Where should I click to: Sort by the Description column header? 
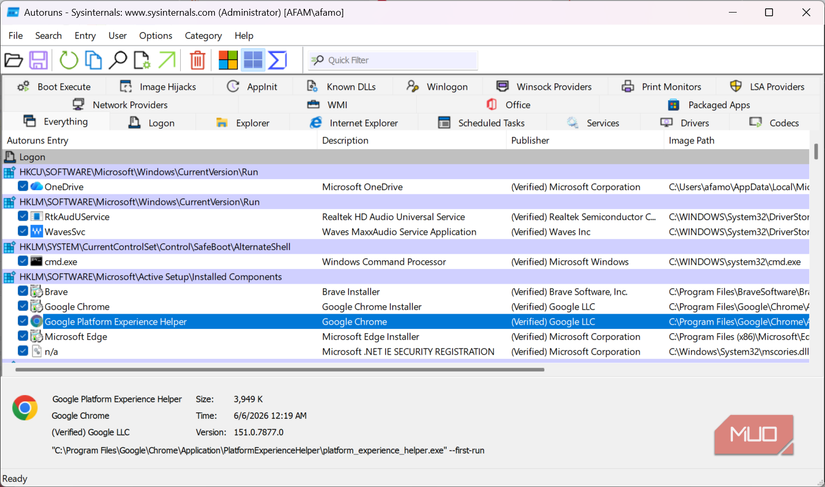point(412,140)
